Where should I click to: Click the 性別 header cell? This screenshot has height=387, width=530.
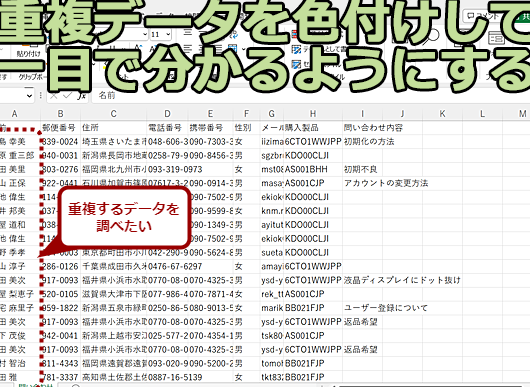pos(246,128)
